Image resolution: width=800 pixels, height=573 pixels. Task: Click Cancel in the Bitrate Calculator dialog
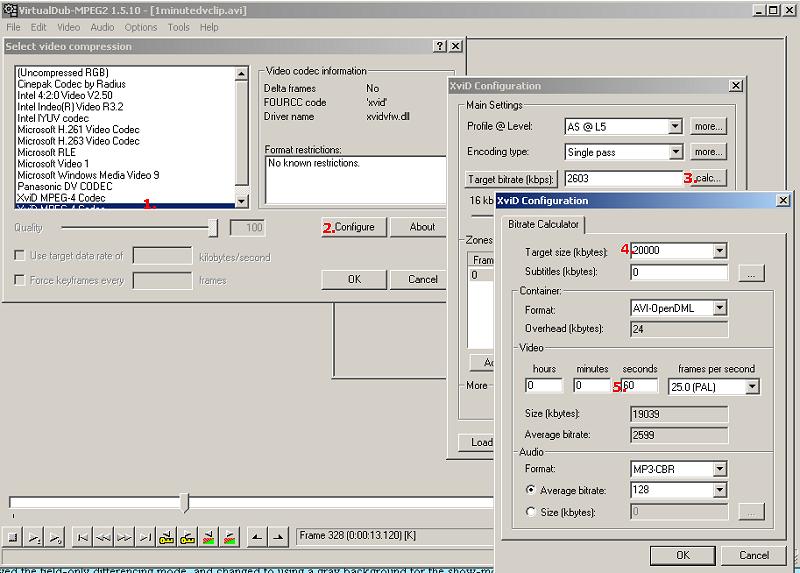754,555
